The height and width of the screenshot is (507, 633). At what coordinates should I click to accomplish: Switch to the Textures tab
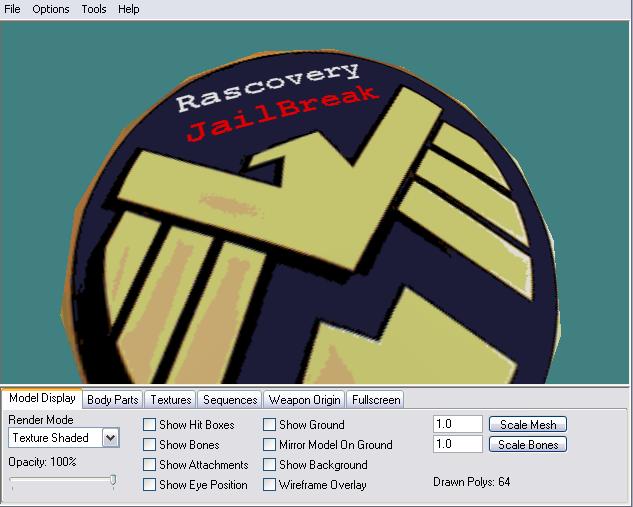[x=171, y=400]
